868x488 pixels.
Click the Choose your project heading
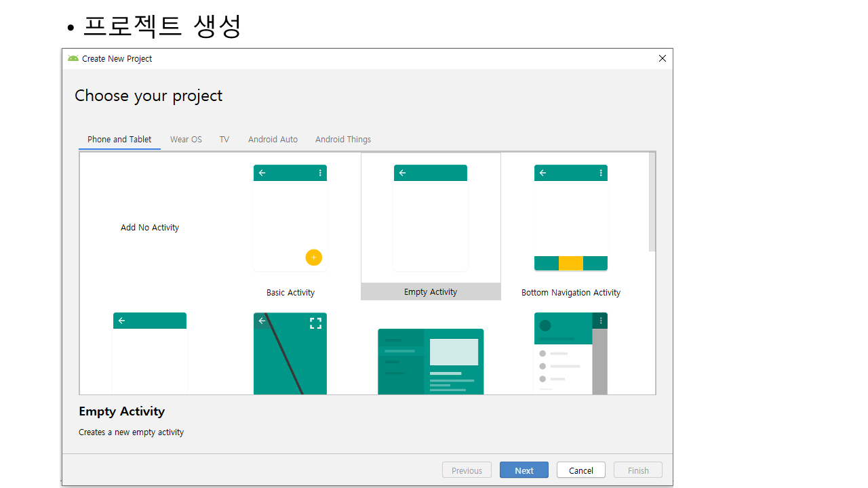[x=149, y=96]
